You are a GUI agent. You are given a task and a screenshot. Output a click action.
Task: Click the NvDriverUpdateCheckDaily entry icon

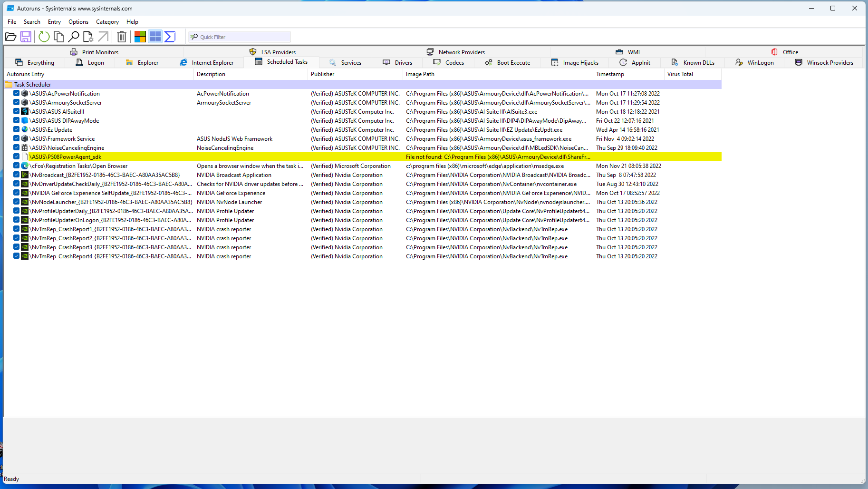tap(25, 184)
